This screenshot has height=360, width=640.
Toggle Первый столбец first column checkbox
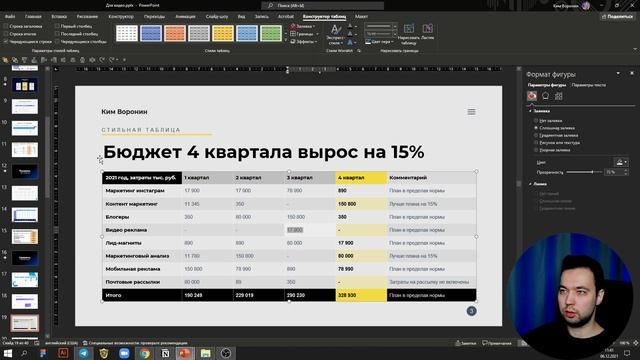pos(57,26)
